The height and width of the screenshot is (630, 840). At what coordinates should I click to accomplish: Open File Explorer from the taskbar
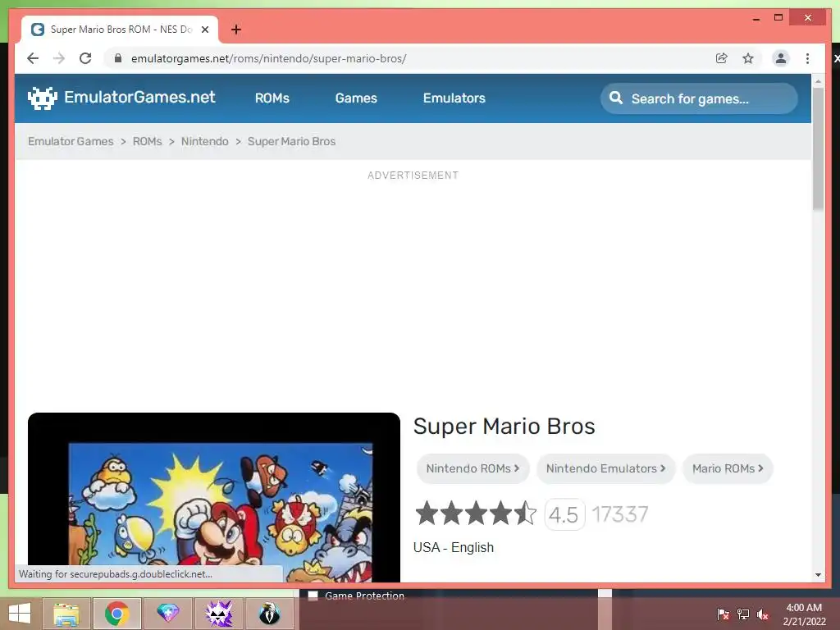click(x=66, y=614)
